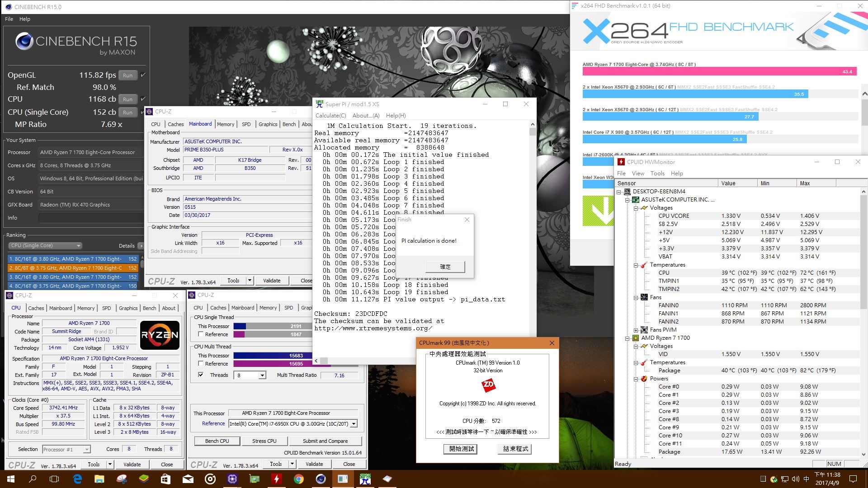Click the fan icon next to Fans PWM
Image resolution: width=868 pixels, height=488 pixels.
644,330
